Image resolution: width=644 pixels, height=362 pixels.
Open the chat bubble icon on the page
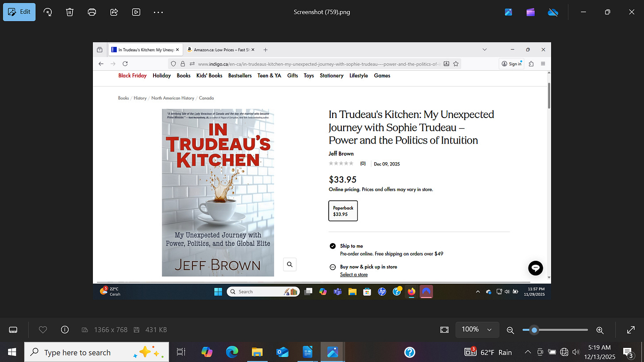tap(535, 268)
